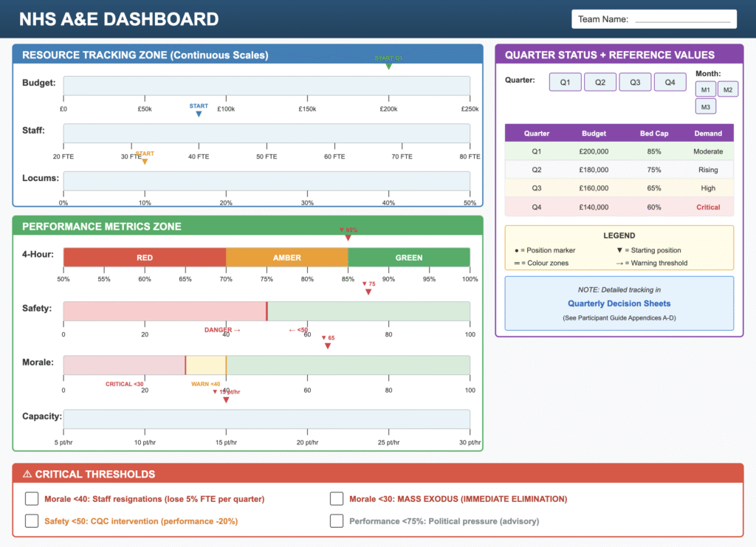Enable the Morale <30 Mass Exodus checkbox

337,498
